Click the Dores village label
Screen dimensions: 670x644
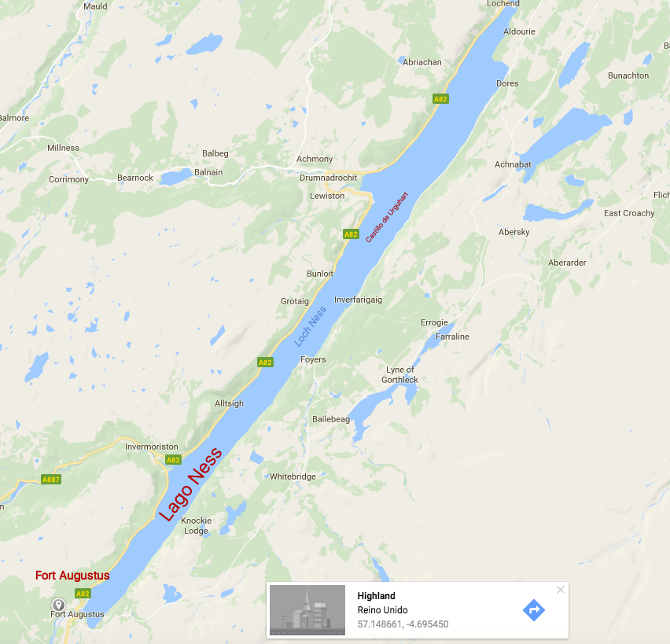click(x=507, y=83)
